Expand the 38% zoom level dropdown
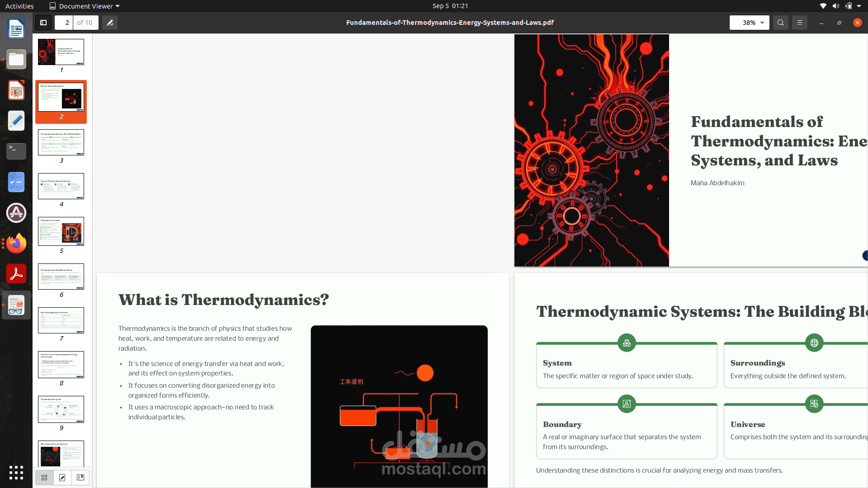The image size is (868, 488). [x=762, y=23]
